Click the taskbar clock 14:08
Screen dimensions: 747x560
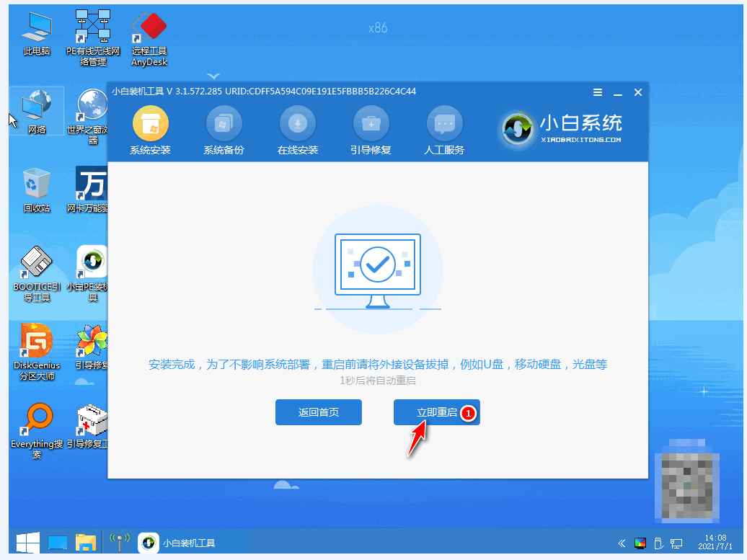coord(715,542)
